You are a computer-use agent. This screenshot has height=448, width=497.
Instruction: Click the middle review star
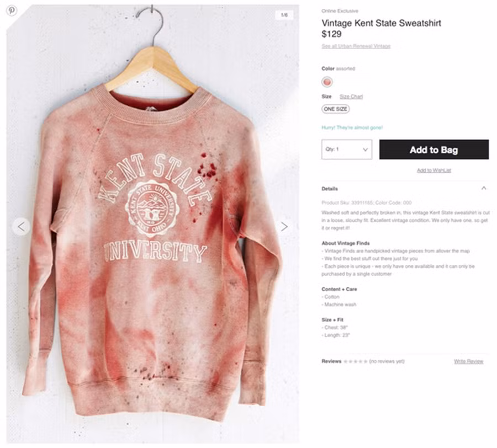point(355,362)
